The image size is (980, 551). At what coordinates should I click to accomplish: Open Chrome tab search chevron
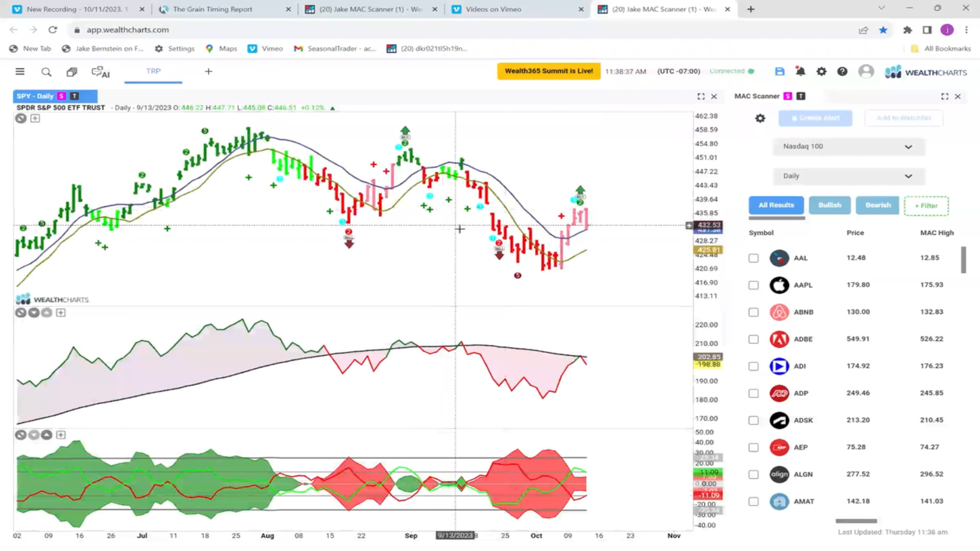coord(881,9)
